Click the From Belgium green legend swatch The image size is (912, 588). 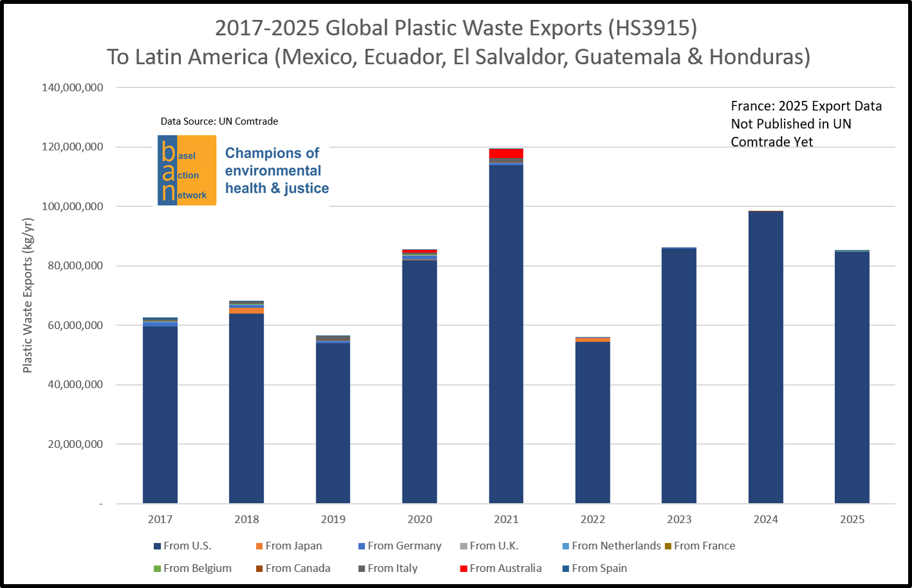tap(157, 569)
